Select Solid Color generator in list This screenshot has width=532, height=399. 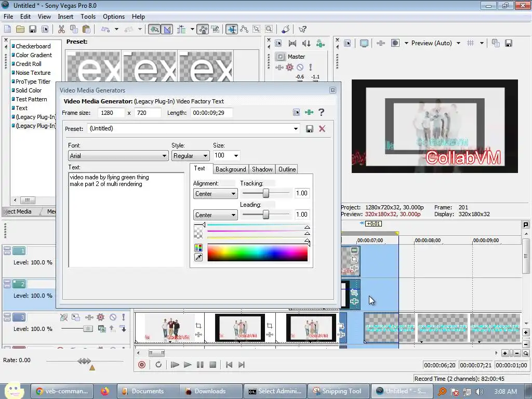(x=29, y=90)
